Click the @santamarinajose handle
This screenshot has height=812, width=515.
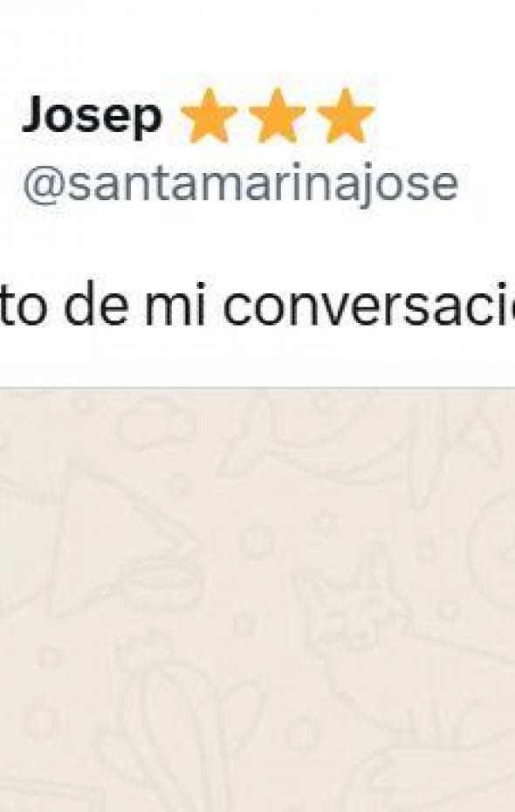pos(241,184)
